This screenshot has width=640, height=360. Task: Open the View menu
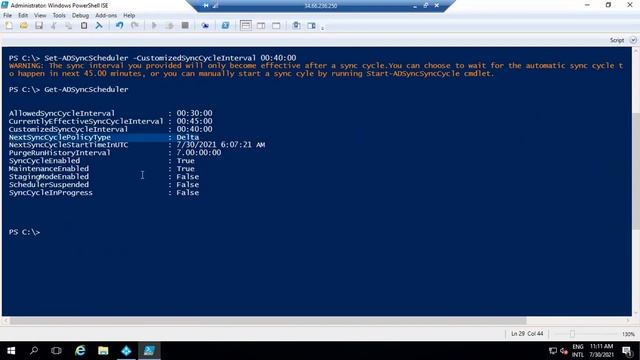(x=40, y=16)
